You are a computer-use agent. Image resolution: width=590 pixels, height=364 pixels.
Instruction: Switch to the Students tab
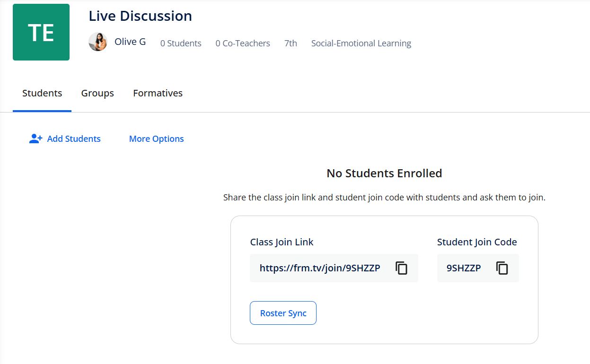point(42,93)
